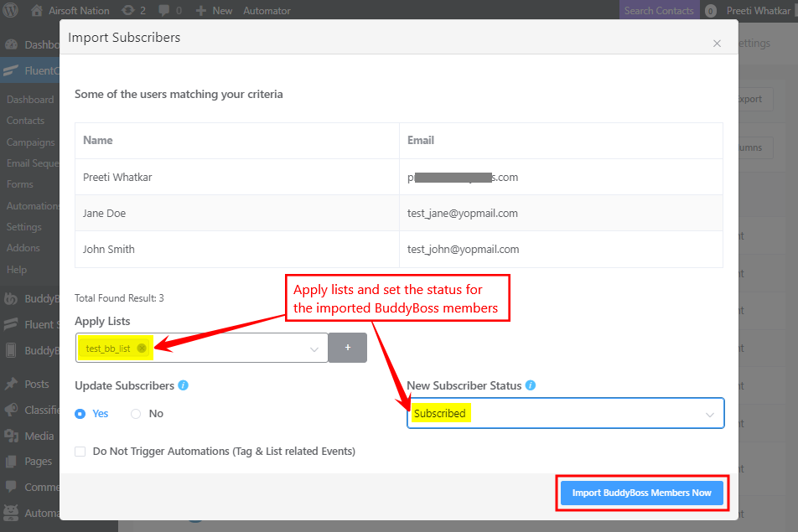Screen dimensions: 798x532
Task: Click the Posts pin icon
Action: (x=11, y=384)
